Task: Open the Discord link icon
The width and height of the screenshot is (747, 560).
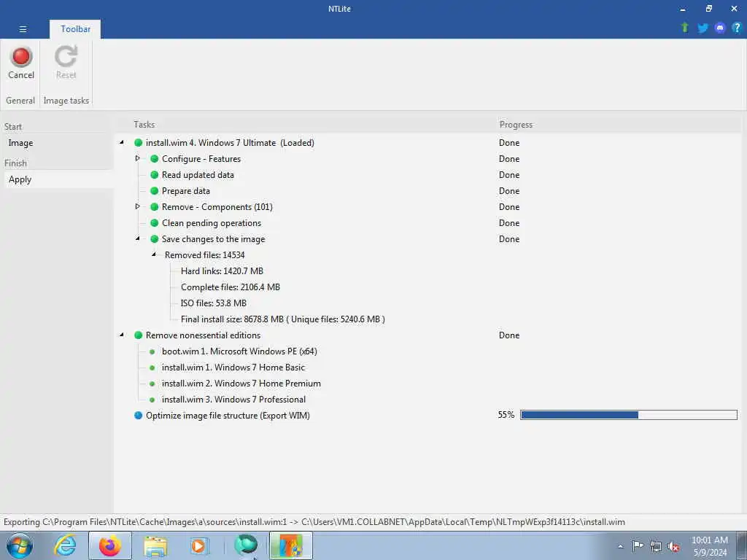Action: pyautogui.click(x=720, y=28)
